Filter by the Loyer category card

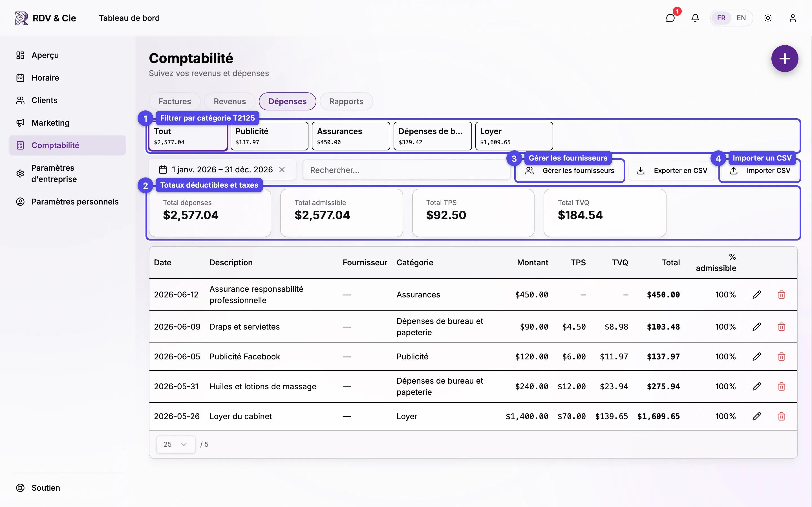point(514,136)
